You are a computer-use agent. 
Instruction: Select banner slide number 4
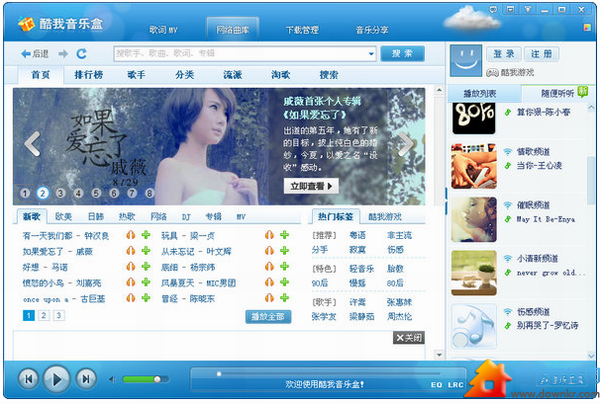pyautogui.click(x=78, y=193)
